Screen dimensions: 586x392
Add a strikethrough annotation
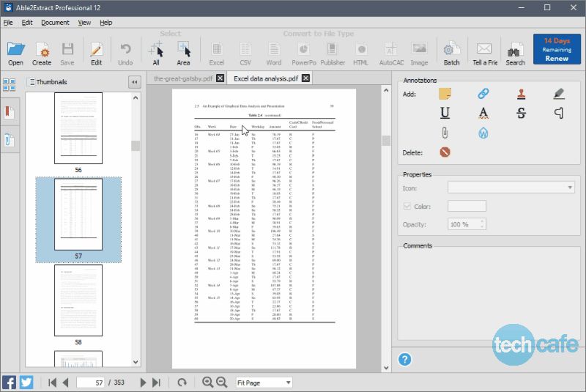[521, 113]
